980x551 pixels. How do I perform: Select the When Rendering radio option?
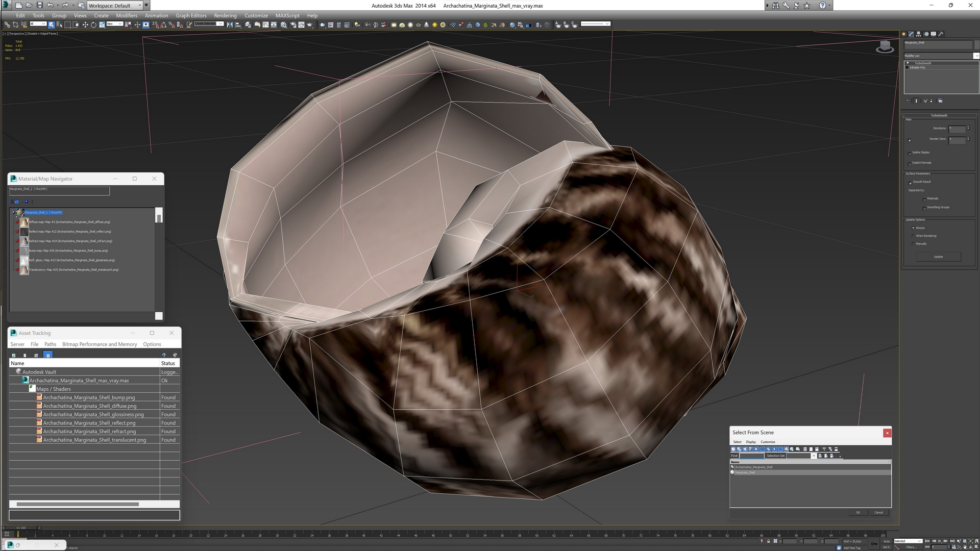coord(913,236)
